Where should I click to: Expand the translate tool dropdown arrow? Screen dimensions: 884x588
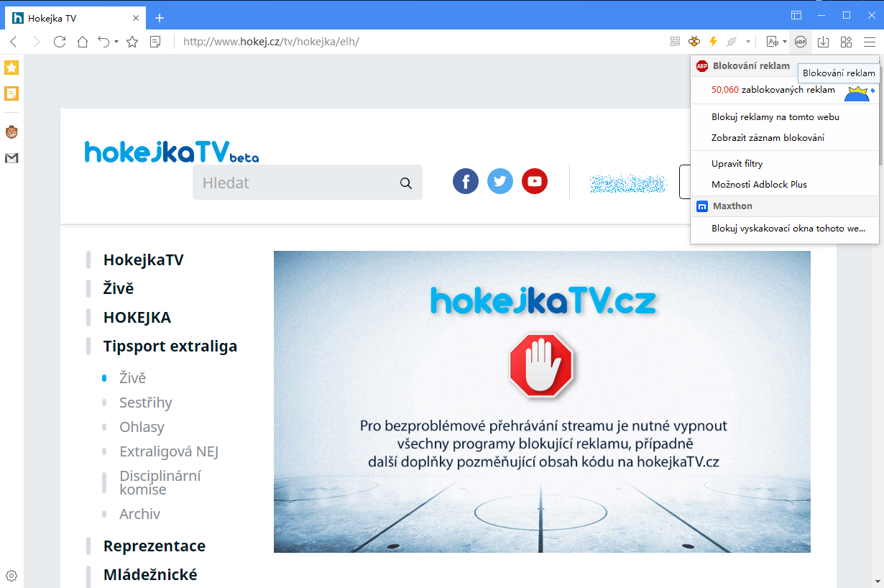pos(784,42)
